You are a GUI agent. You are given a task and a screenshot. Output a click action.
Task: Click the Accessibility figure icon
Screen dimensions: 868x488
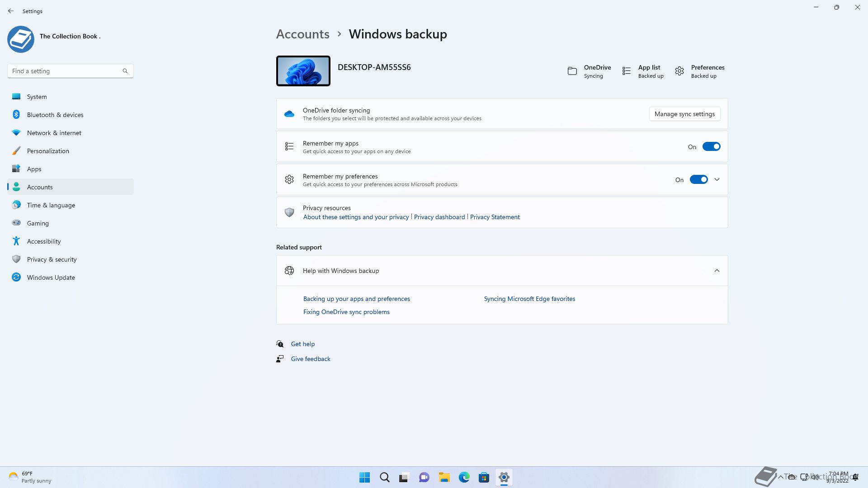tap(16, 241)
